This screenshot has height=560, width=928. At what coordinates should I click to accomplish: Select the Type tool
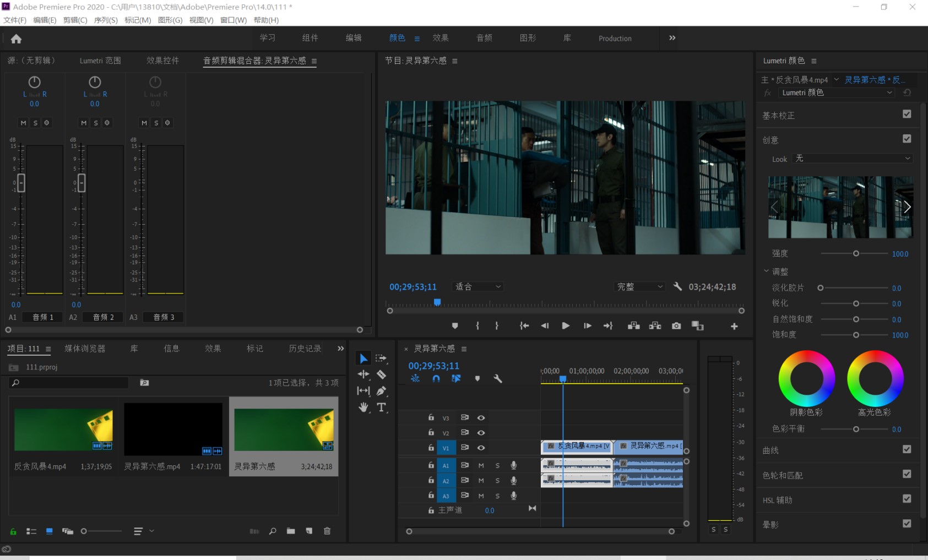381,407
